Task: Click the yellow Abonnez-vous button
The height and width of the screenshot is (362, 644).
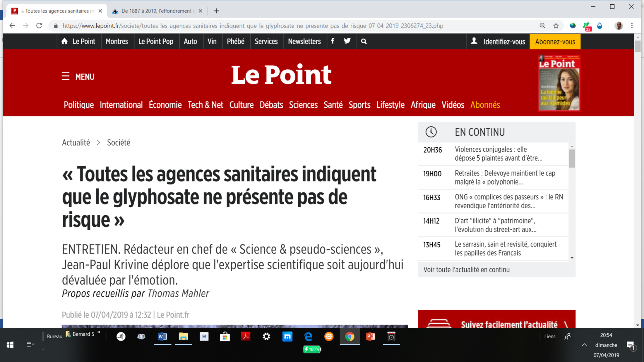Action: (555, 42)
